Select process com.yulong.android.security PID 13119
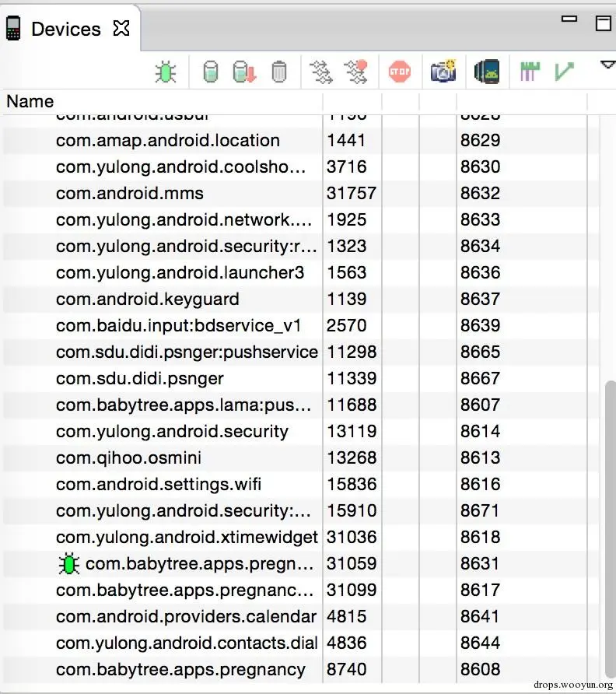 coord(172,432)
